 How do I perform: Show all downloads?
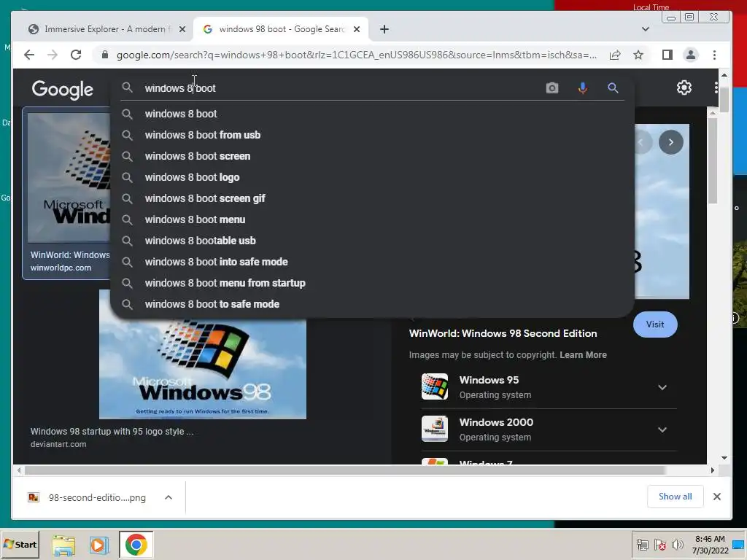(x=675, y=496)
